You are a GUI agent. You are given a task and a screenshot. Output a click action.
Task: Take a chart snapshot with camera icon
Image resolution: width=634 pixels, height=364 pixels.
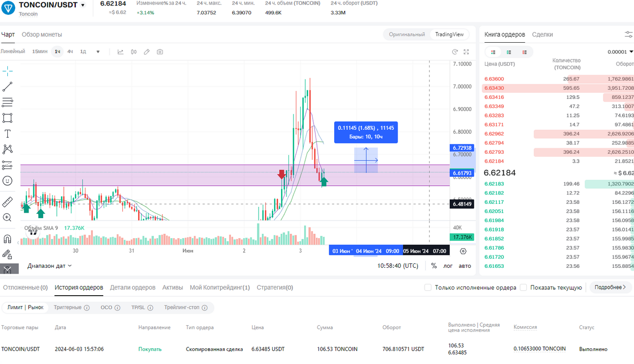(x=160, y=52)
